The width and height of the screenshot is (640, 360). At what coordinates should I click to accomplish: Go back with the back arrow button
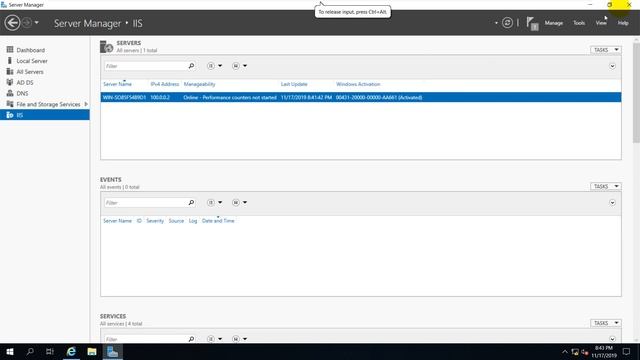(12, 23)
